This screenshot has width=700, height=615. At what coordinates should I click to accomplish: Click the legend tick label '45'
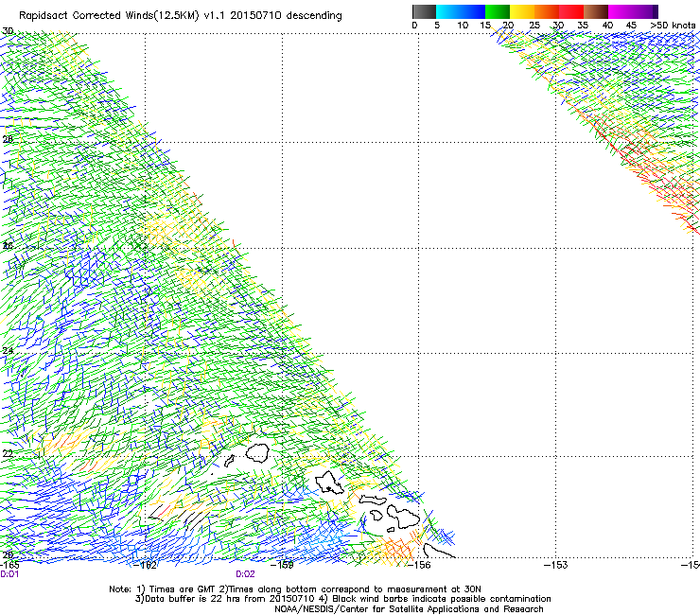[631, 26]
